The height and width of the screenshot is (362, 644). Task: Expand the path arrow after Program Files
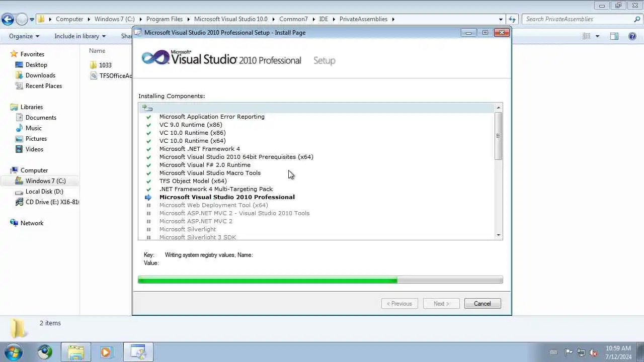[x=189, y=19]
